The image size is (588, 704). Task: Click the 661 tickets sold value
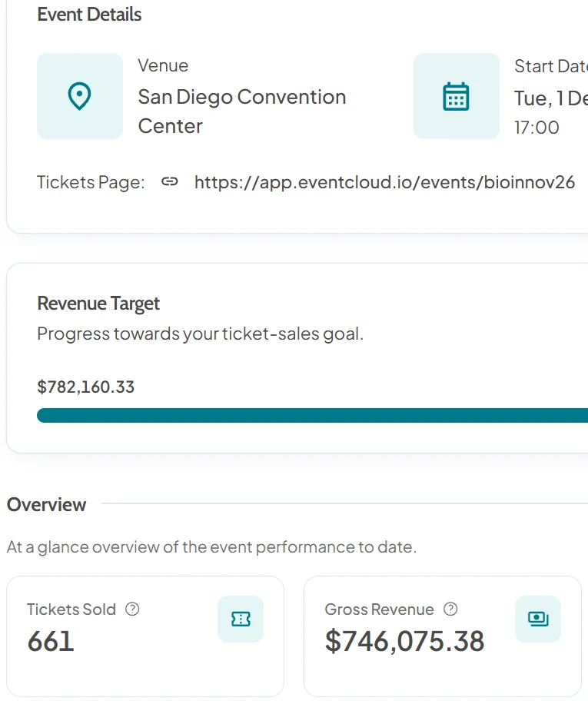click(51, 641)
